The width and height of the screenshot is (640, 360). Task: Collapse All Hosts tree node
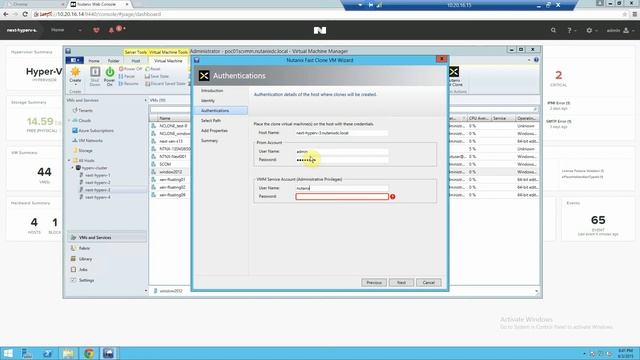(x=69, y=160)
